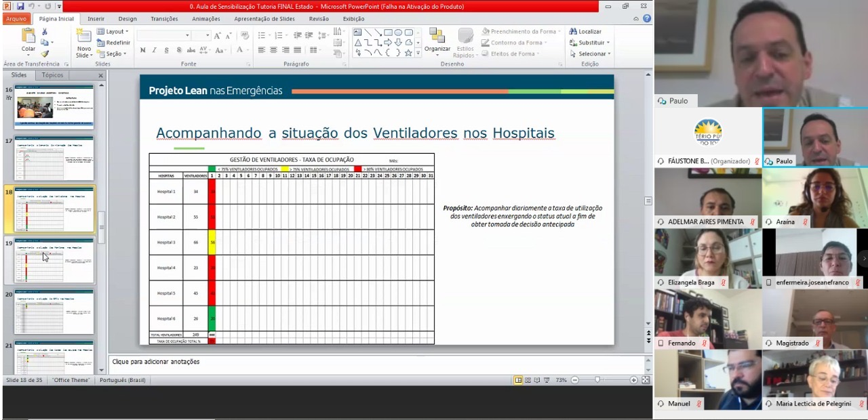Reset the slide using Redefinir
The image size is (868, 420).
(x=113, y=43)
